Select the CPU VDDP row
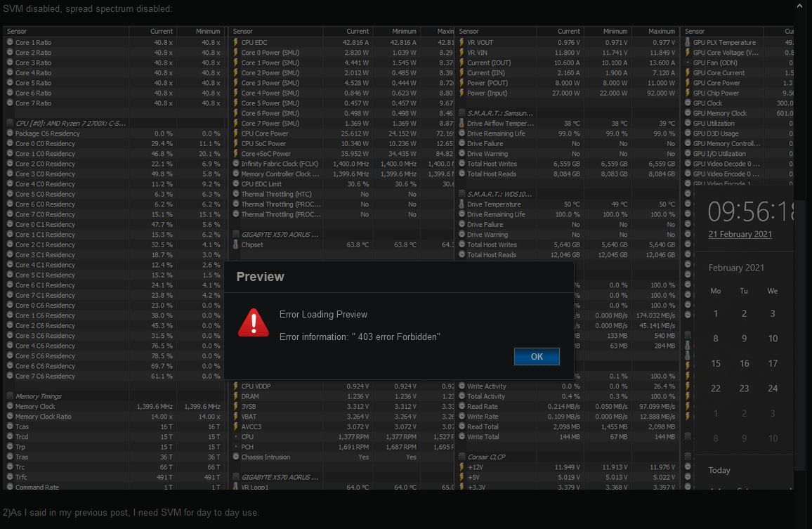The width and height of the screenshot is (812, 529). click(x=342, y=386)
